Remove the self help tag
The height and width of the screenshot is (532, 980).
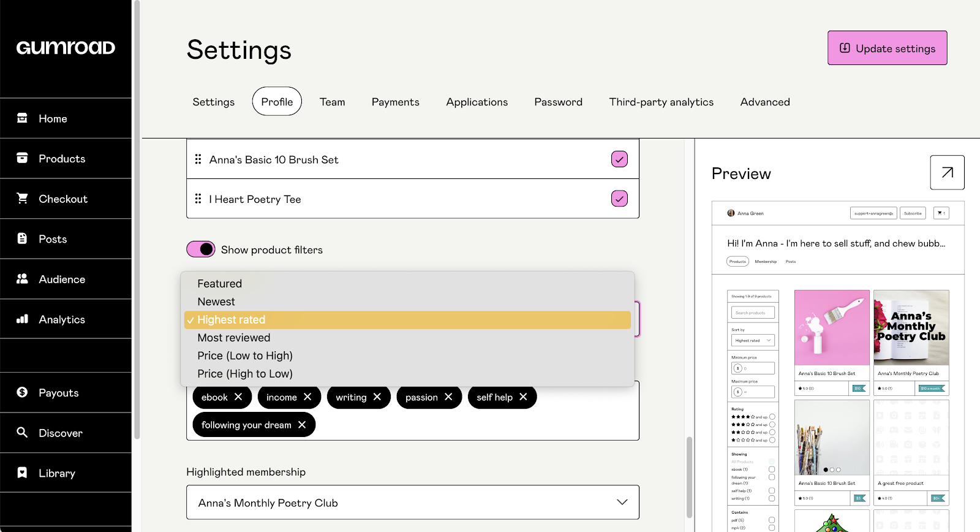[x=523, y=397]
